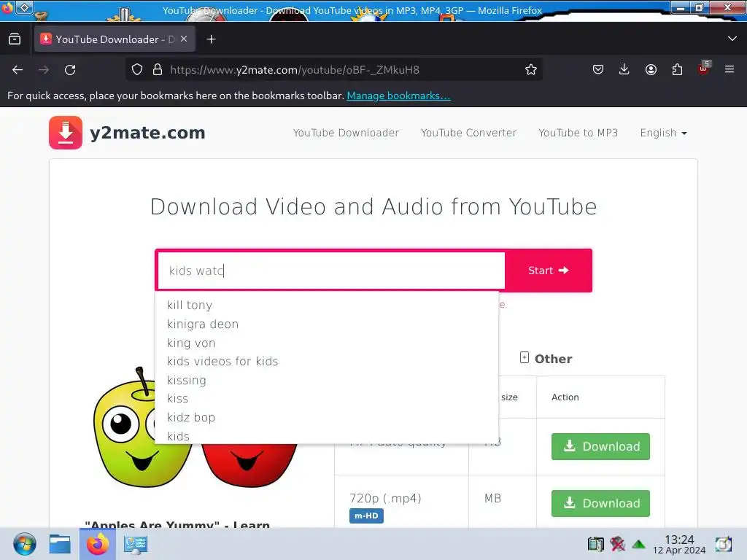The height and width of the screenshot is (560, 747).
Task: Click the show desktop tray icon
Action: [x=723, y=544]
